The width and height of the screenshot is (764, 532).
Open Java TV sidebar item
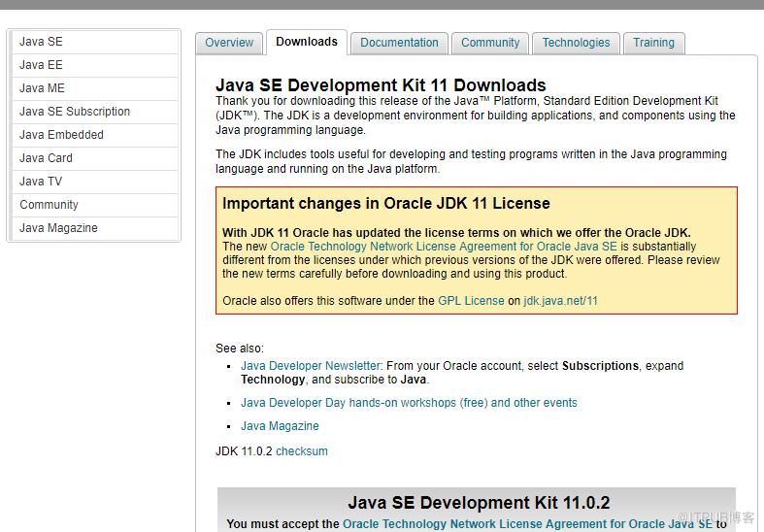pos(94,183)
